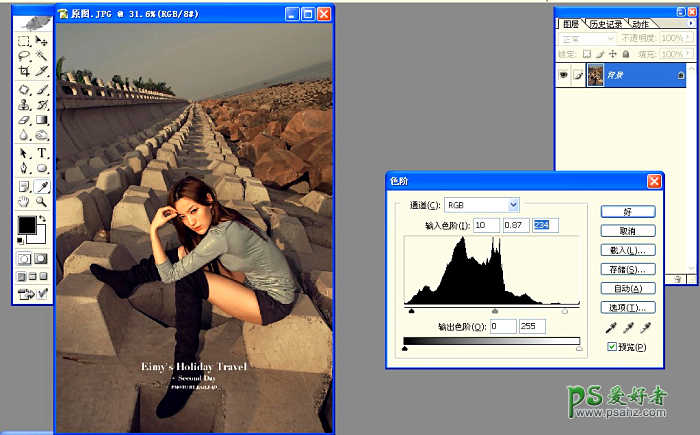This screenshot has height=435, width=700.
Task: Click the 自动(A) auto button
Action: click(x=628, y=288)
